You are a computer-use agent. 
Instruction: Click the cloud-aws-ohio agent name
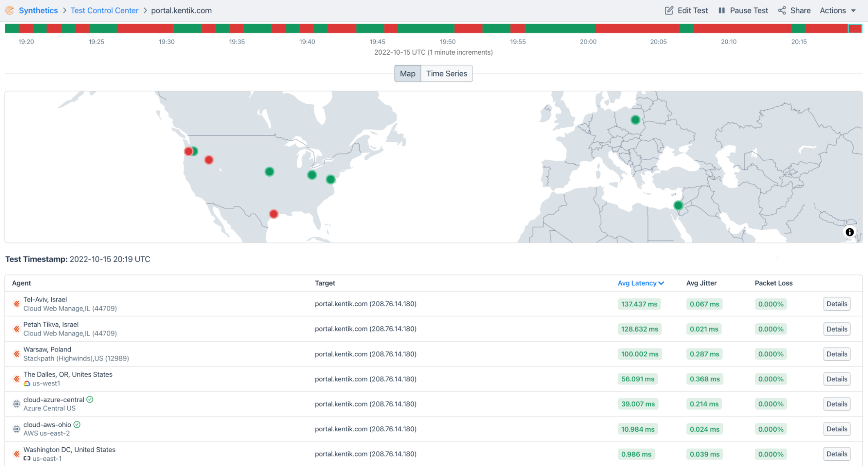[x=47, y=425]
